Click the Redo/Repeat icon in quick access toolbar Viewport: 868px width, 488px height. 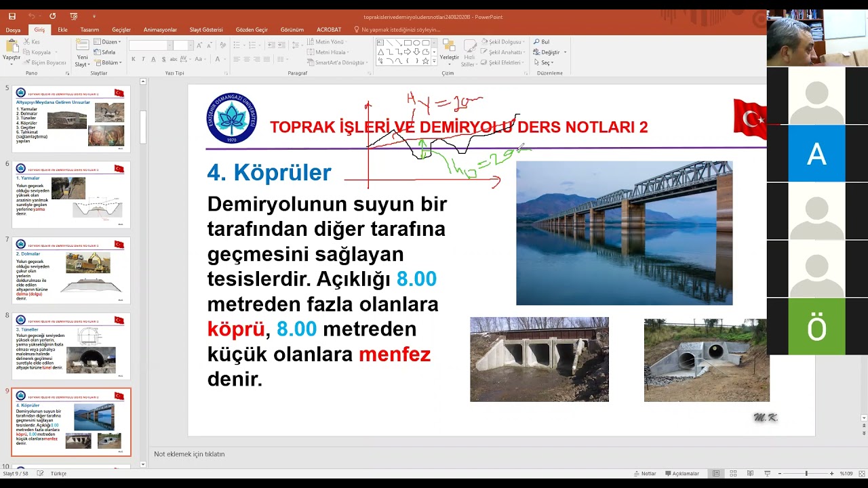[52, 16]
